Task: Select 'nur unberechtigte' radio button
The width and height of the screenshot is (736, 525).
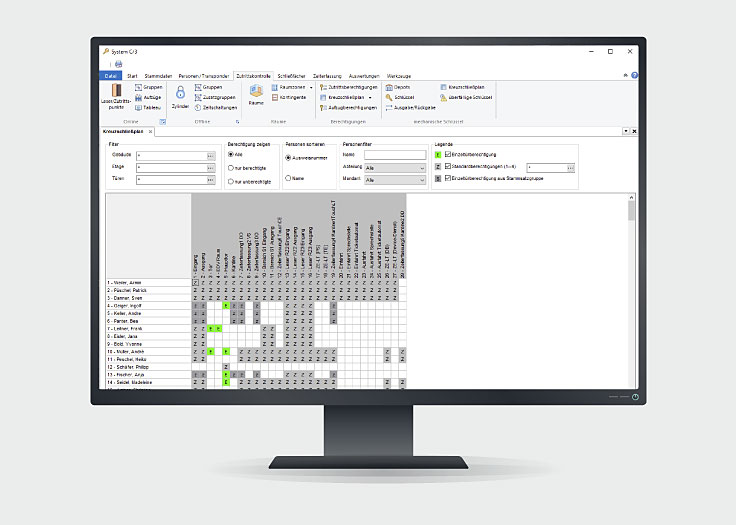Action: click(231, 182)
